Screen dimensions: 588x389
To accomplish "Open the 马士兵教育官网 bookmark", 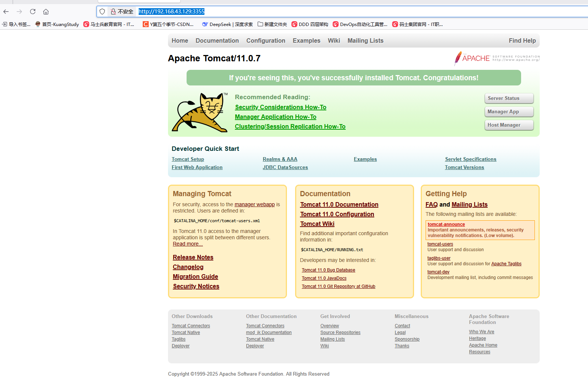I will click(x=109, y=24).
